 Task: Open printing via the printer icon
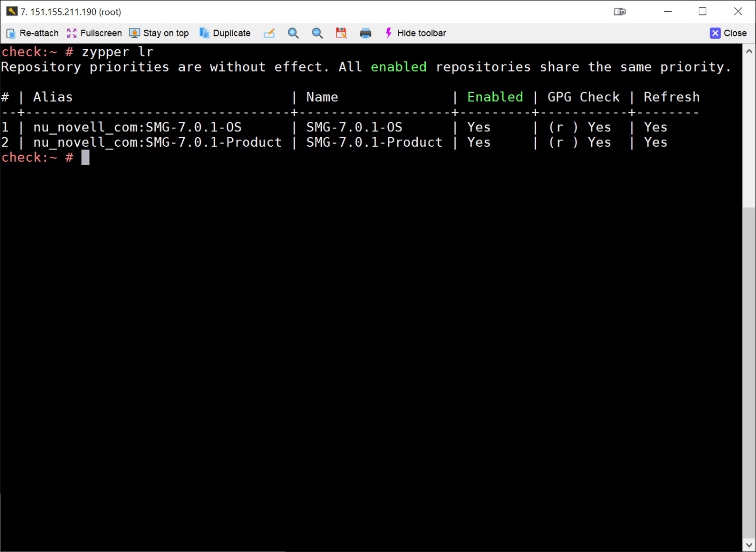pos(366,33)
